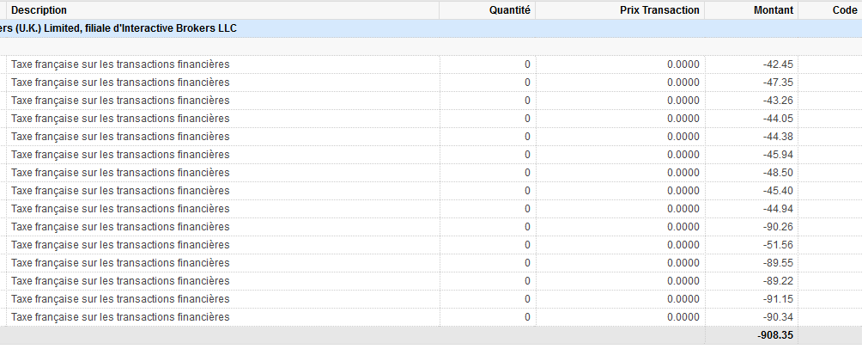Screen dimensions: 868x349
Task: Select the amount cell showing -90.26
Action: (777, 227)
